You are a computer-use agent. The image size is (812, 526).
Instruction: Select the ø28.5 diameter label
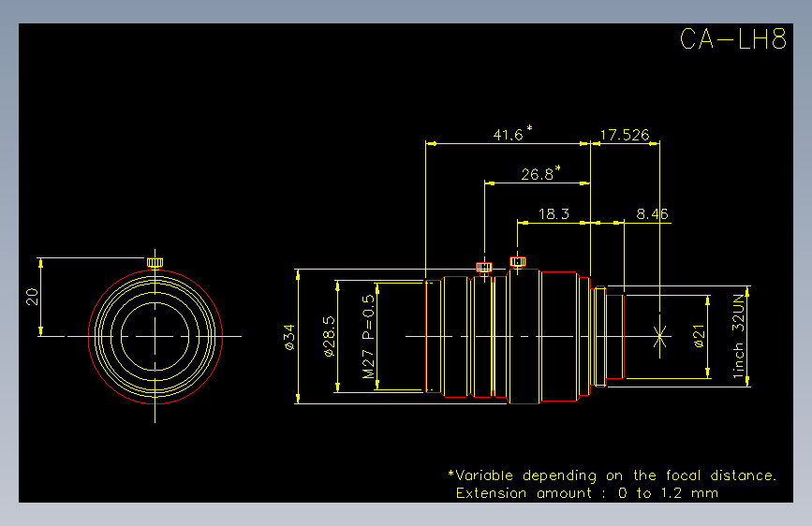(x=329, y=337)
